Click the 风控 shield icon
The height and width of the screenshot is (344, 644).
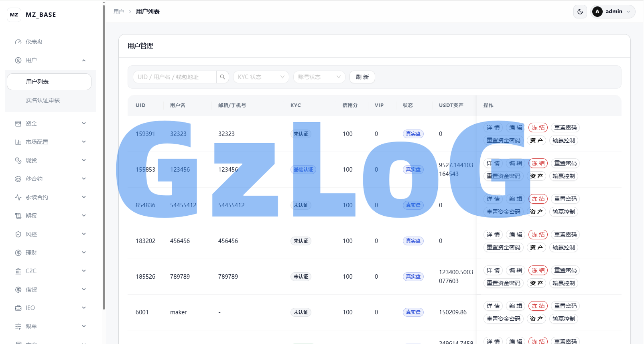pos(18,234)
